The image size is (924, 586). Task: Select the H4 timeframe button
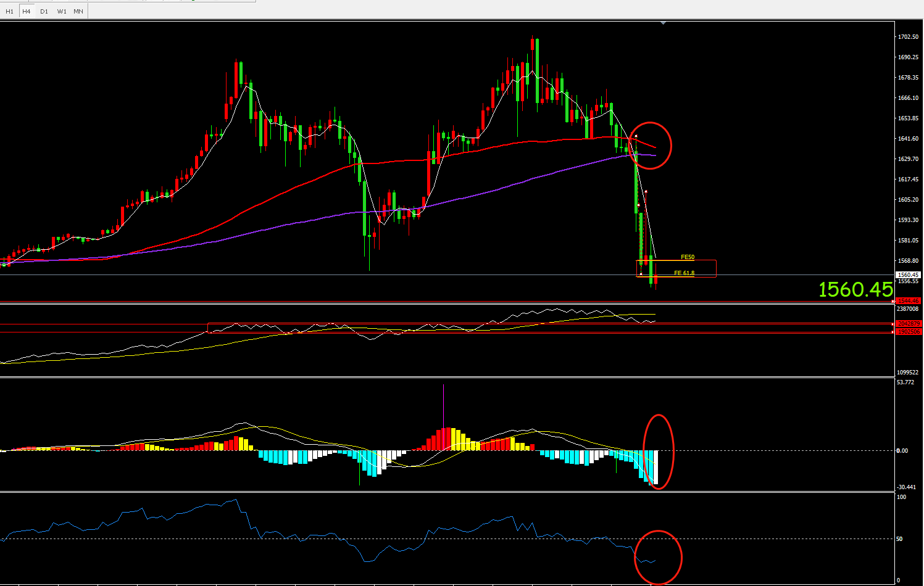tap(27, 11)
